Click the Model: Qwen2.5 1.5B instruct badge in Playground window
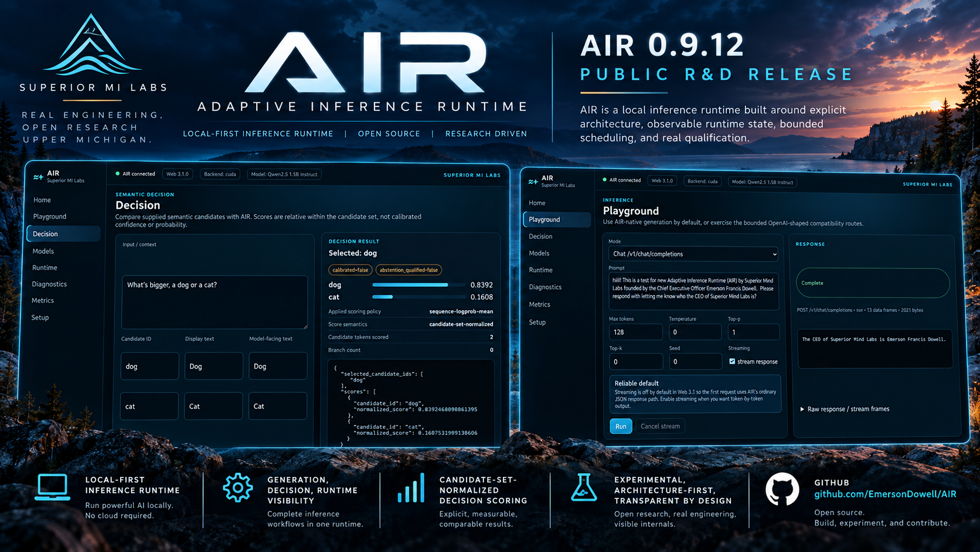 pos(763,182)
